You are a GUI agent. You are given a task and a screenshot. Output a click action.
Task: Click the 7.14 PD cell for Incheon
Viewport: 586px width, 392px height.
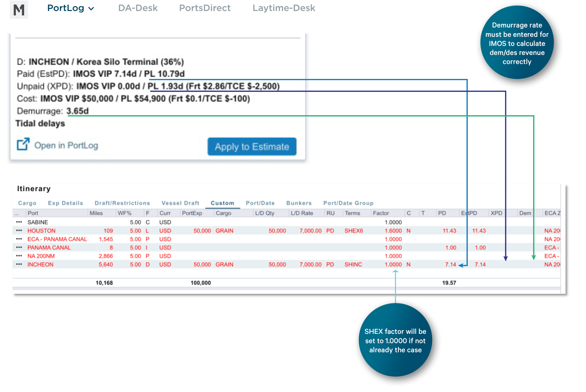click(x=451, y=265)
